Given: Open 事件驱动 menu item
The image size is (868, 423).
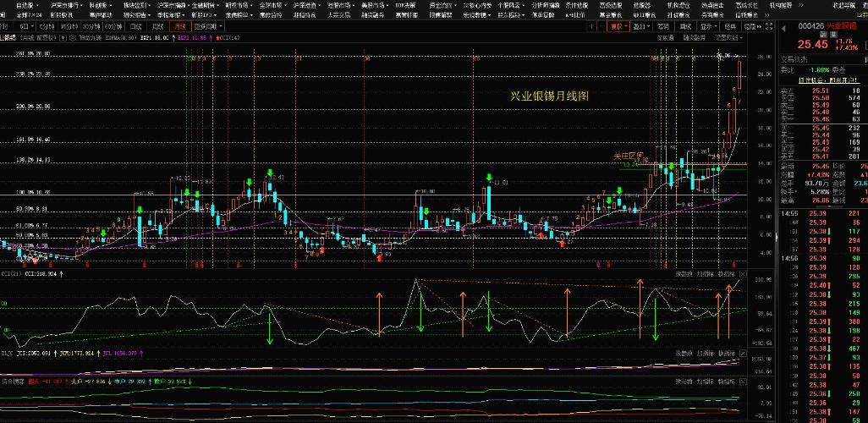Looking at the screenshot, I should click(101, 15).
